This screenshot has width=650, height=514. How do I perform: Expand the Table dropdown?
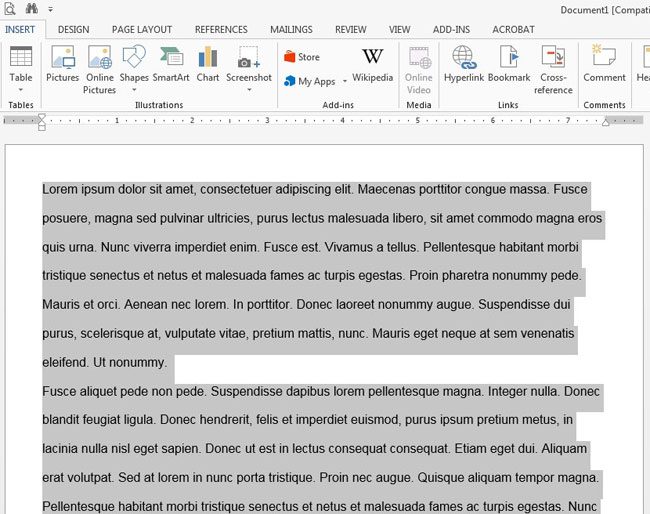point(20,88)
